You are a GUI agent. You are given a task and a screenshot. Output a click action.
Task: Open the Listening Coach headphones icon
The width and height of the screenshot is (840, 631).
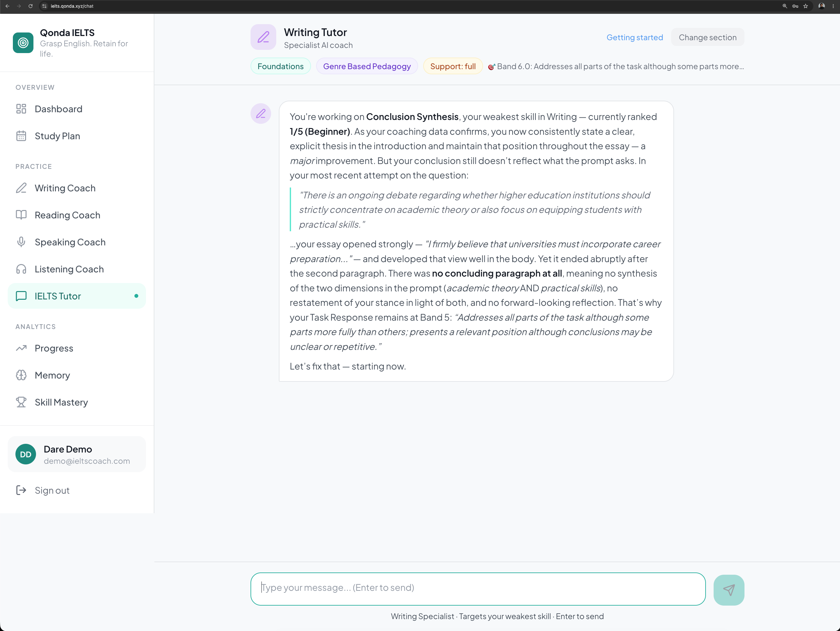pyautogui.click(x=21, y=269)
